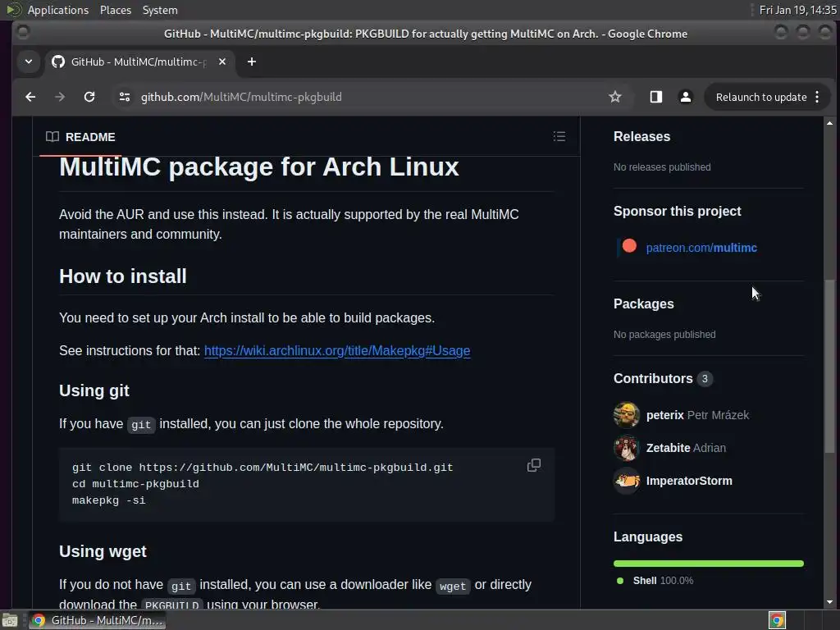View site information icon in address bar
The width and height of the screenshot is (840, 630).
[125, 97]
